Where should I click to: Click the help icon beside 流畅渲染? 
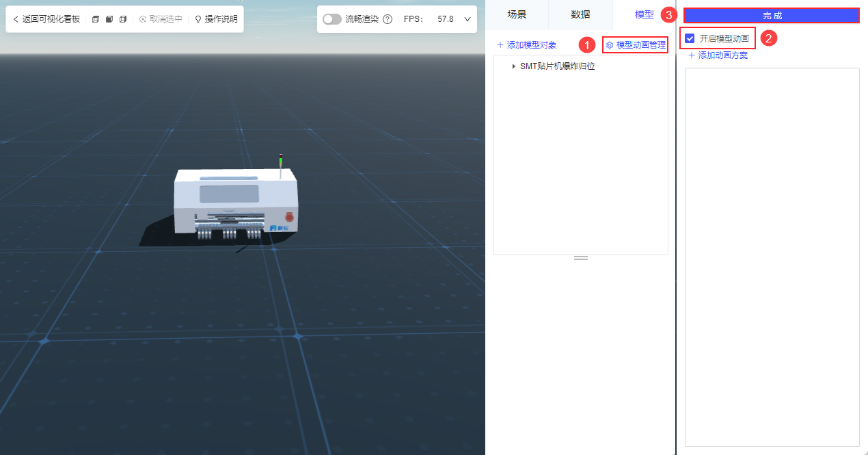[x=388, y=19]
